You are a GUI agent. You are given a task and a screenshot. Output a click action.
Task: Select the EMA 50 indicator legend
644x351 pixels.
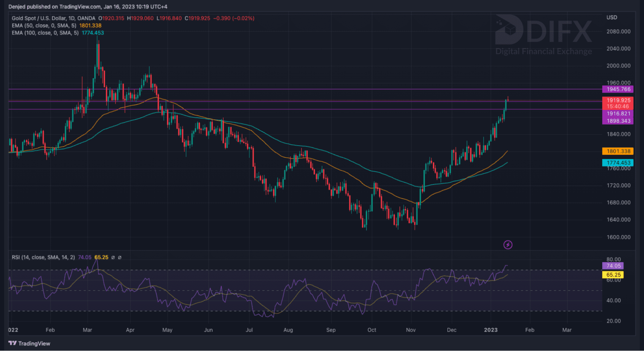(44, 25)
